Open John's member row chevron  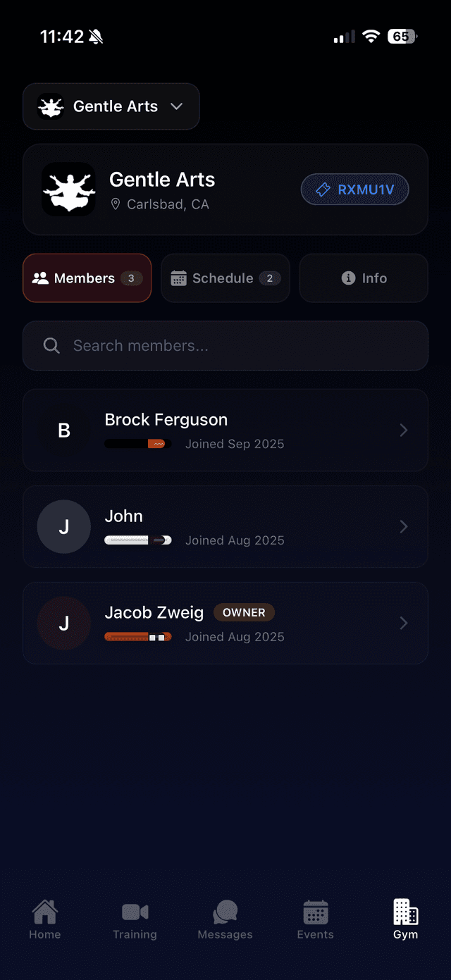(x=404, y=526)
